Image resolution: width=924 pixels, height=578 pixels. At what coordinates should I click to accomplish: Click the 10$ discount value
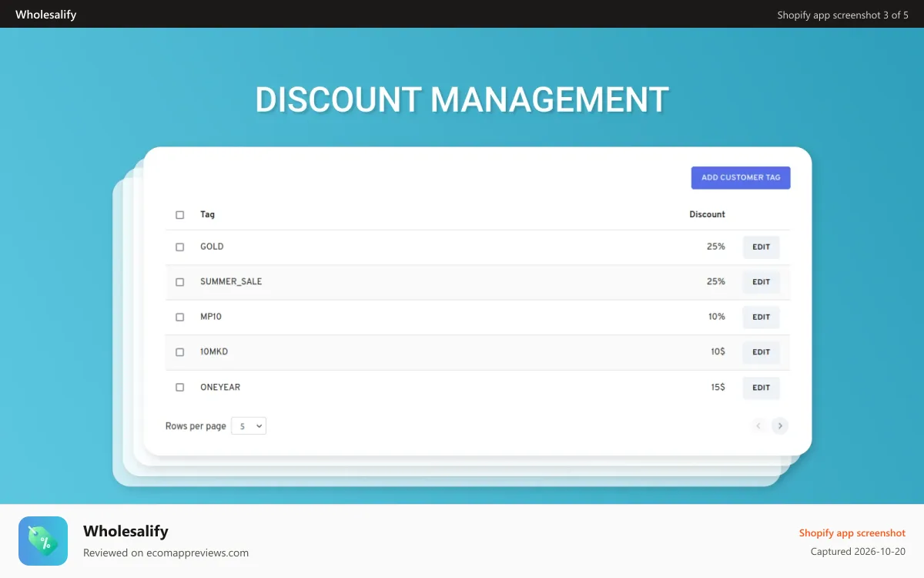click(718, 351)
